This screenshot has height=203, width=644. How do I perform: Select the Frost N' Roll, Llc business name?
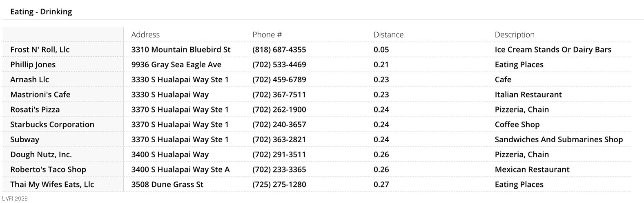tap(40, 50)
